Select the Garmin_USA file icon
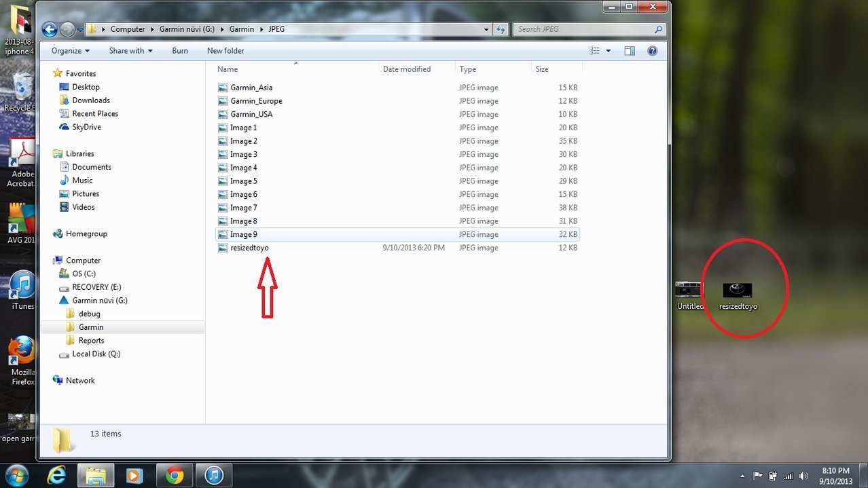This screenshot has height=488, width=868. coord(223,114)
